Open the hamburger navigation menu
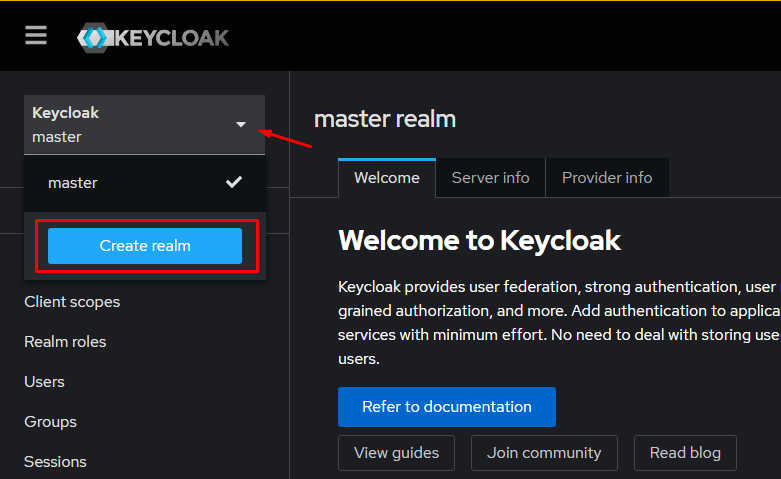 coord(36,35)
